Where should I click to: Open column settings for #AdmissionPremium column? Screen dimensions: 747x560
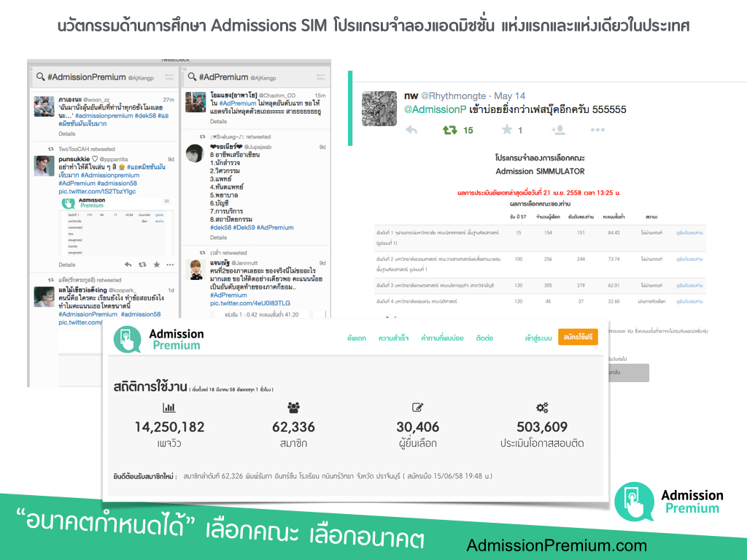click(x=169, y=77)
